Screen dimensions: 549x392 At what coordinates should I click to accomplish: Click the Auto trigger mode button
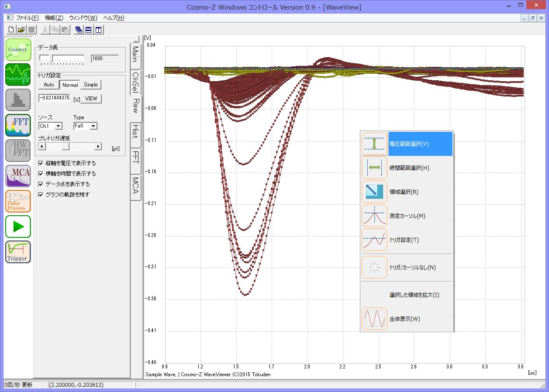[x=49, y=85]
